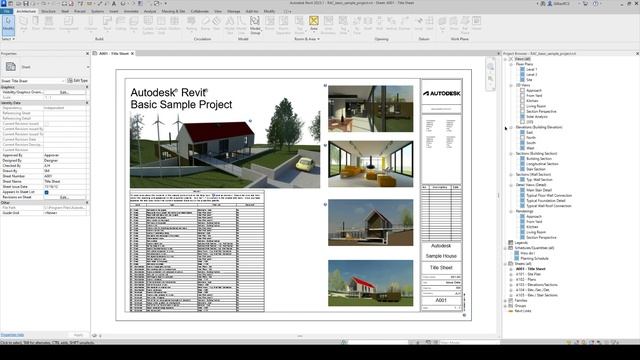
Task: Click the Roof tool
Action: pyautogui.click(x=107, y=24)
